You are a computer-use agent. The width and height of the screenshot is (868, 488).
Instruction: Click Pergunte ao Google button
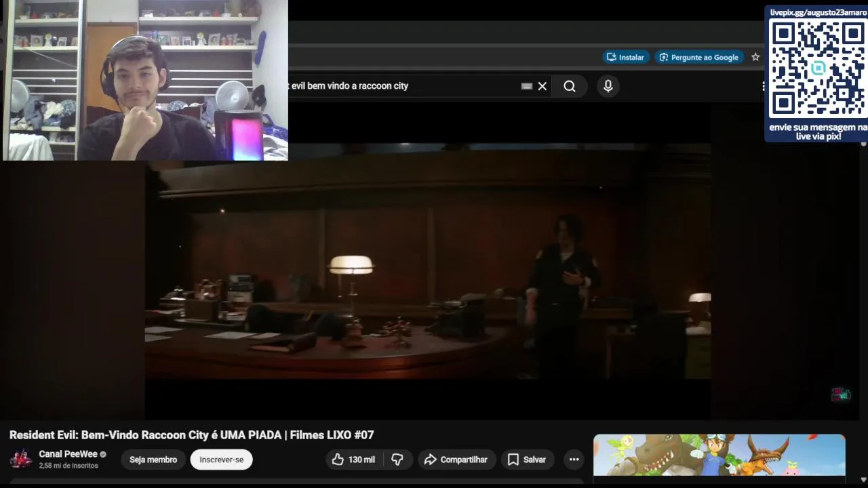point(699,57)
